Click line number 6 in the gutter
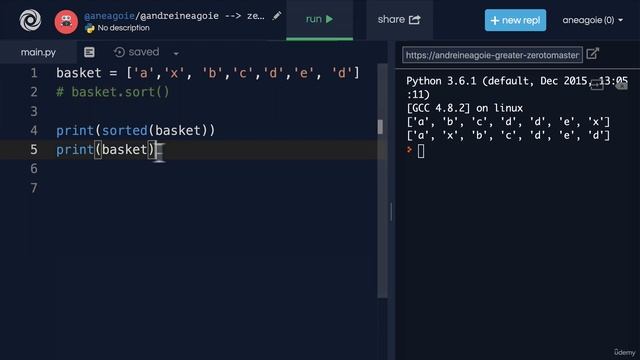Screen dimensions: 640x360 point(34,169)
